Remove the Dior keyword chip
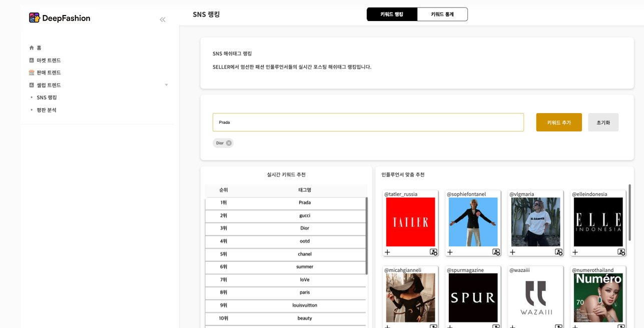Screen dimensions: 644x328 [229, 143]
